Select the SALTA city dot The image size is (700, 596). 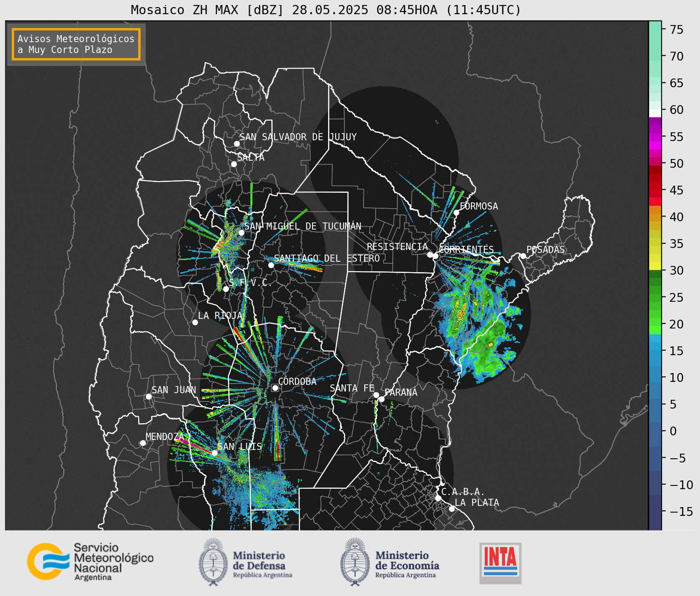pos(234,164)
